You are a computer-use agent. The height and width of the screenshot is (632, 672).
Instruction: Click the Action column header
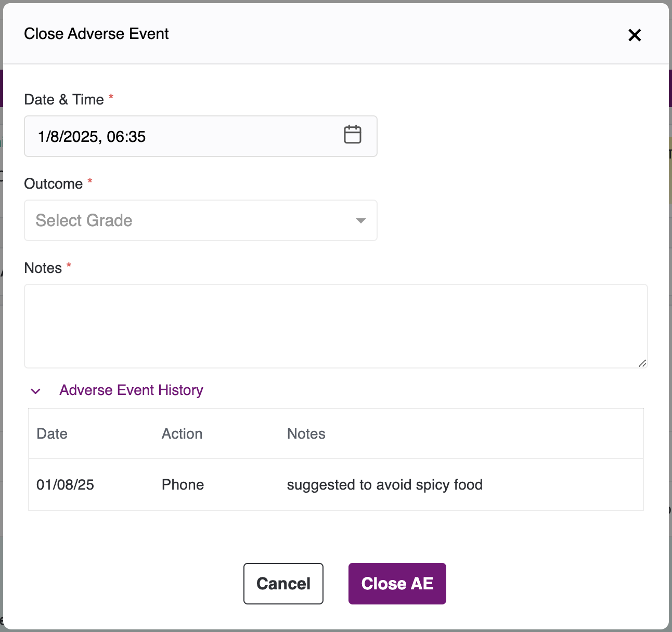click(182, 434)
